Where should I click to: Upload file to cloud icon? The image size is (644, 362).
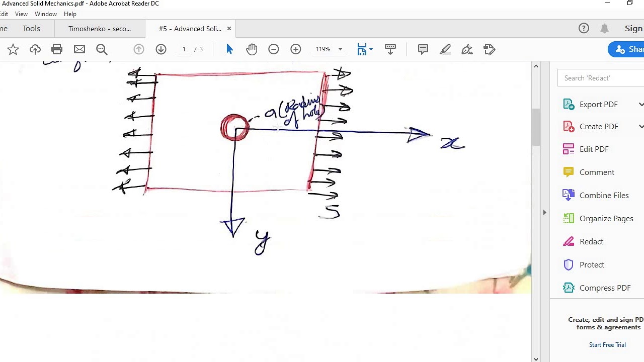click(x=35, y=49)
